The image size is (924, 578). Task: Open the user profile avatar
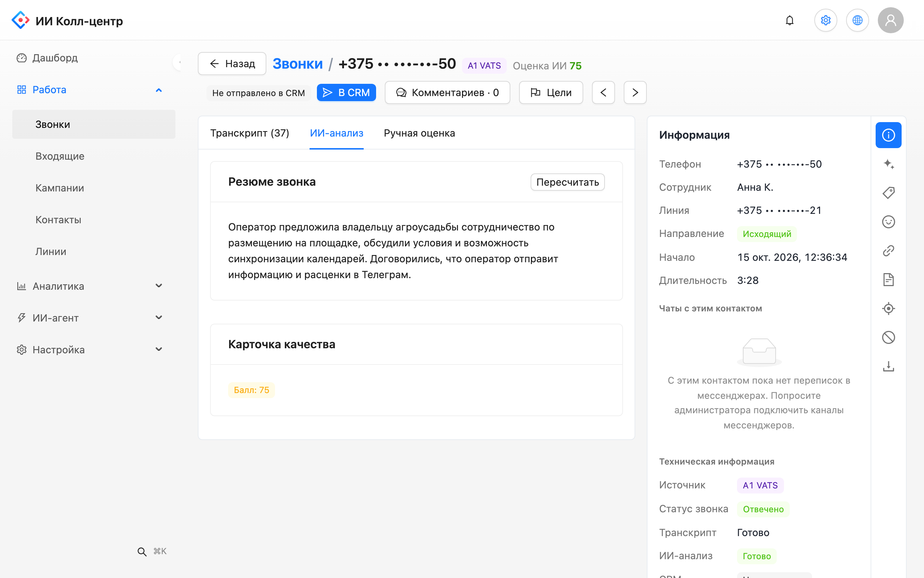890,20
